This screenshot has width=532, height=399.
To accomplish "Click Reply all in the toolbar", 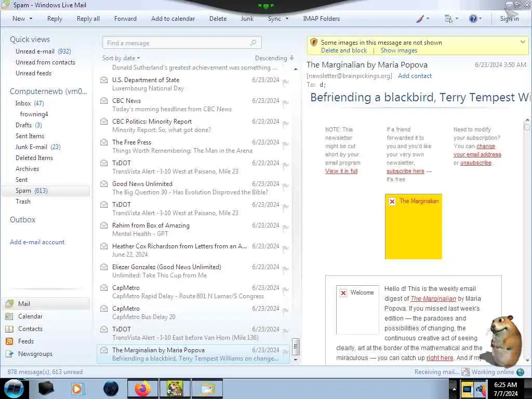I will (88, 19).
